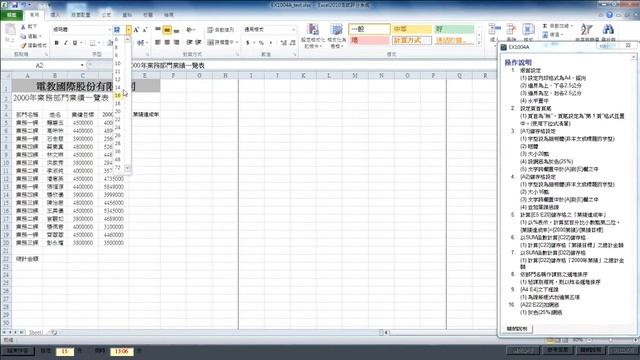The height and width of the screenshot is (360, 640).
Task: Close the font size dropdown arrow
Action: [x=129, y=30]
